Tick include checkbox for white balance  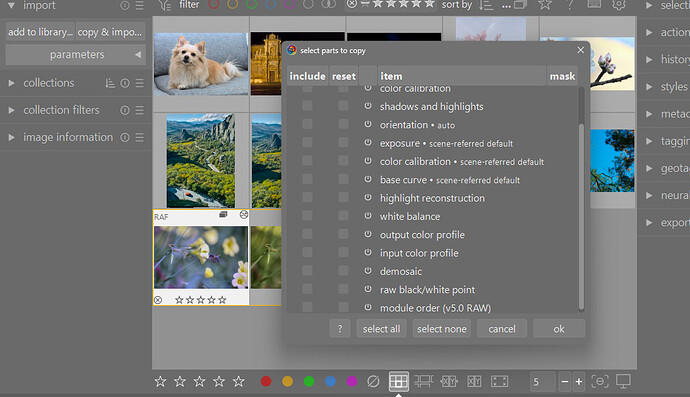(308, 216)
